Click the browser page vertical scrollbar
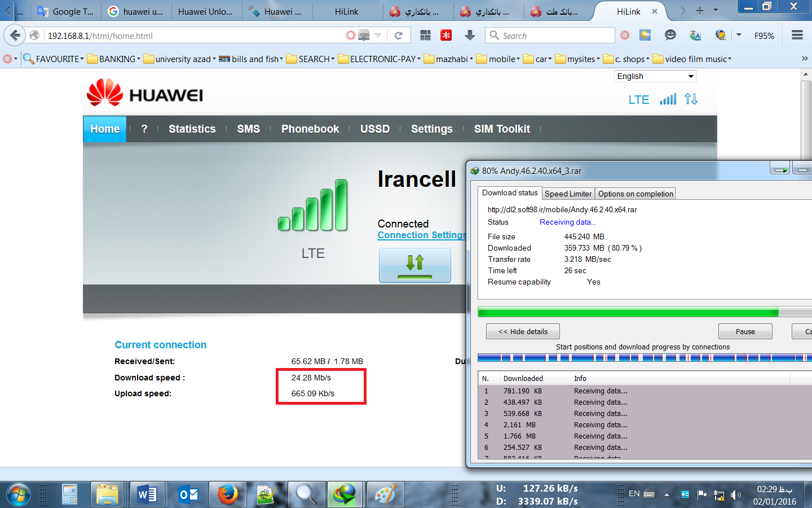This screenshot has width=812, height=508. tap(806, 267)
